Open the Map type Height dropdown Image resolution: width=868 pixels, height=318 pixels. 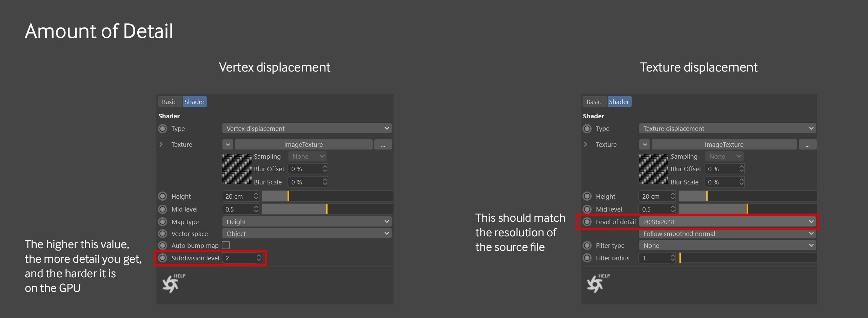click(307, 222)
